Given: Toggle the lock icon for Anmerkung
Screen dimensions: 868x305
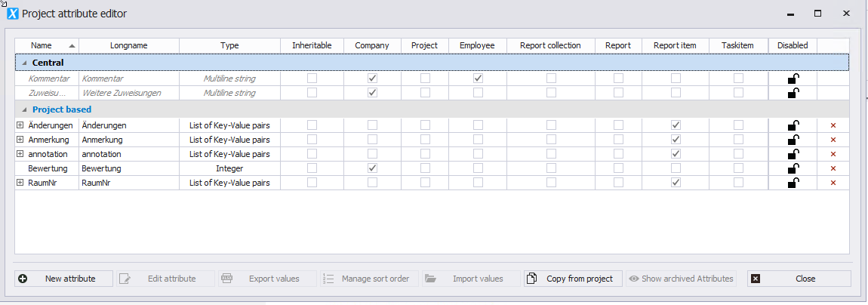Looking at the screenshot, I should click(793, 140).
